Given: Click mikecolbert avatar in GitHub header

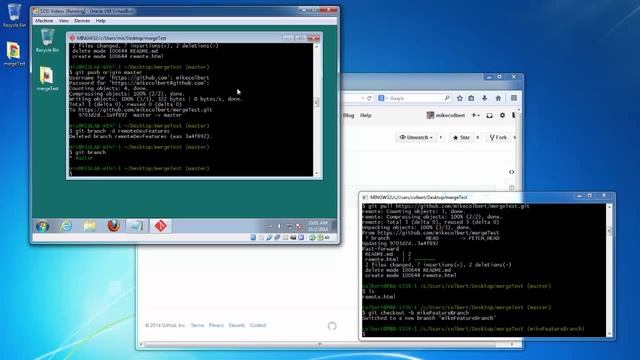Looking at the screenshot, I should [x=430, y=116].
